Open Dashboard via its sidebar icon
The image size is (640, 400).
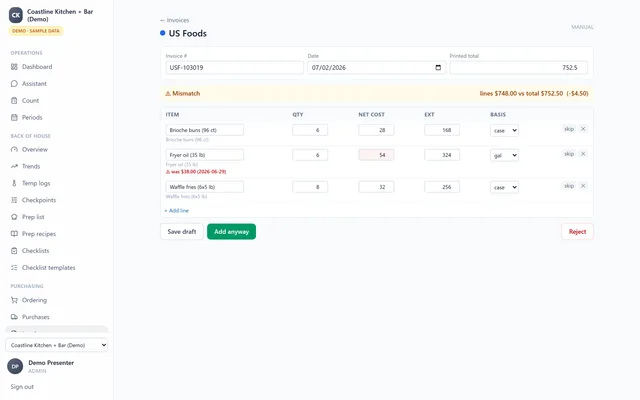(x=14, y=67)
